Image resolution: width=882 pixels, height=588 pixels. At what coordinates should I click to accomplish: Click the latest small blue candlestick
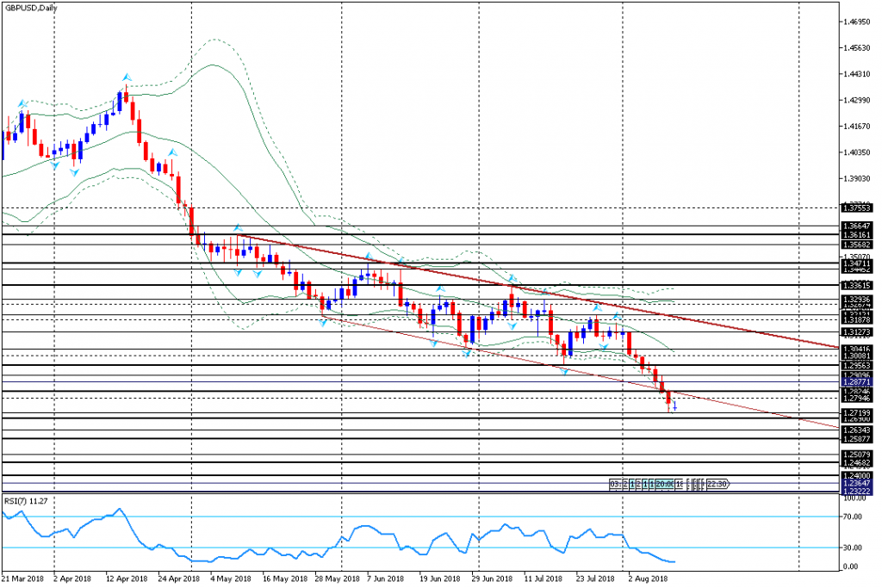pyautogui.click(x=676, y=405)
